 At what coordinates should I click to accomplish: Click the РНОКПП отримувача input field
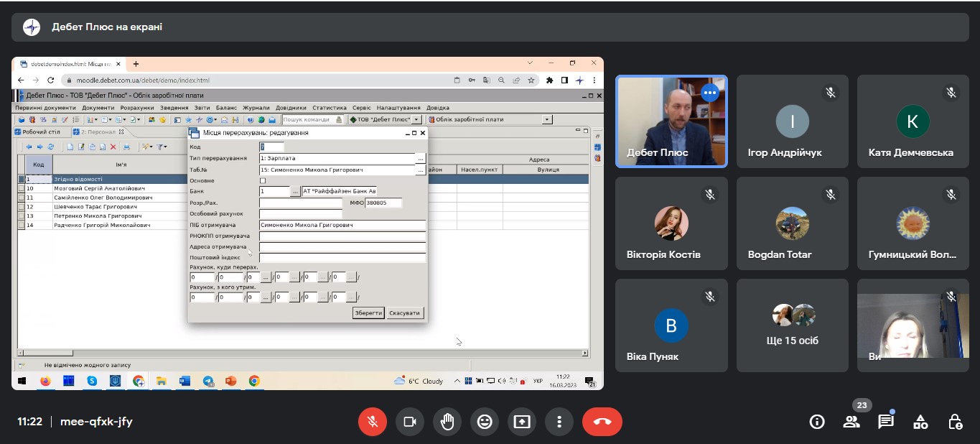(342, 236)
